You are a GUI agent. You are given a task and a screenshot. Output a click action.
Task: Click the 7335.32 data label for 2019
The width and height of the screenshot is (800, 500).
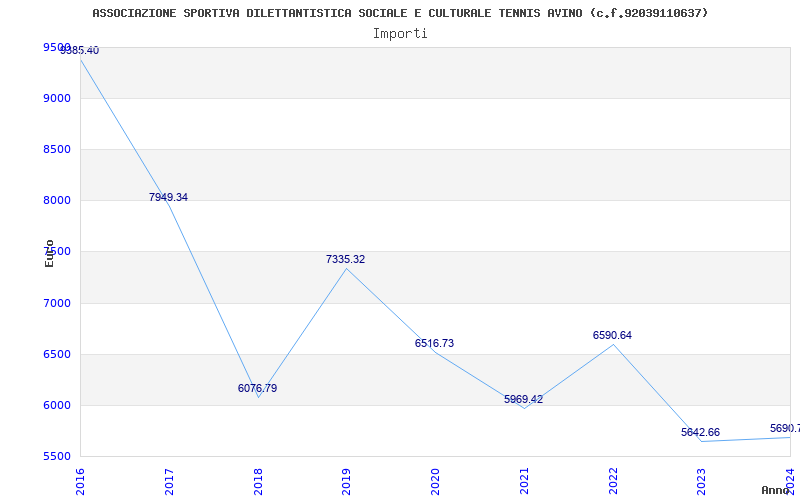pyautogui.click(x=345, y=259)
